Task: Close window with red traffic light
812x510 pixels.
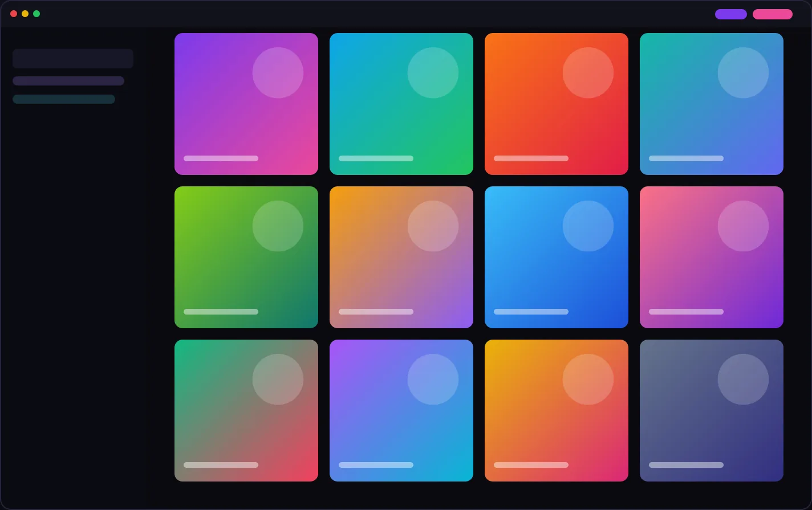Action: pos(14,14)
